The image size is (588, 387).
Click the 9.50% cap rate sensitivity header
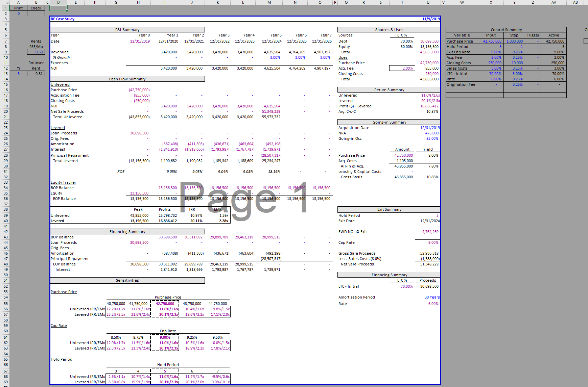218,337
